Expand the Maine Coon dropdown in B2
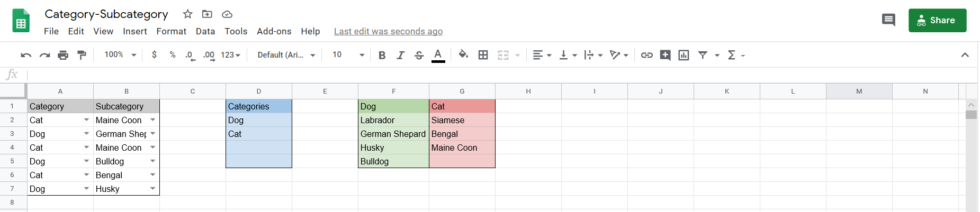 tap(152, 120)
